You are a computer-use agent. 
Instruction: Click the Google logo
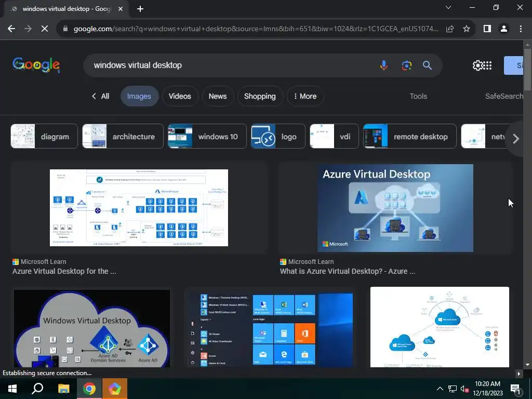[x=36, y=65]
